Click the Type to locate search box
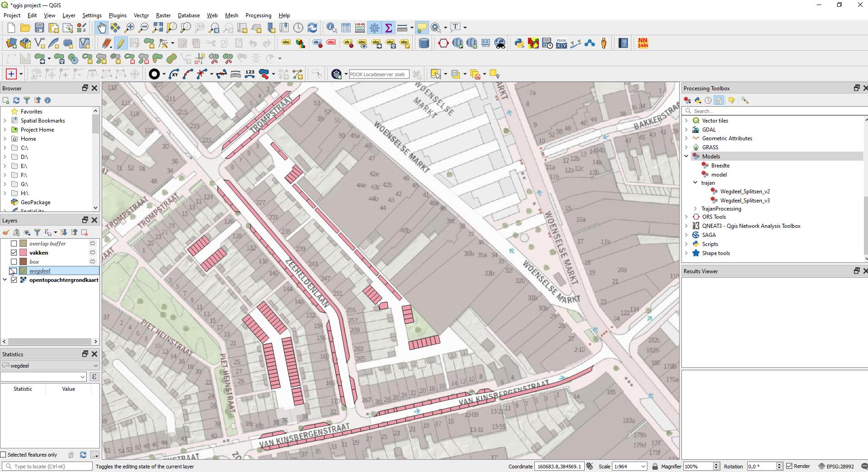 point(47,467)
